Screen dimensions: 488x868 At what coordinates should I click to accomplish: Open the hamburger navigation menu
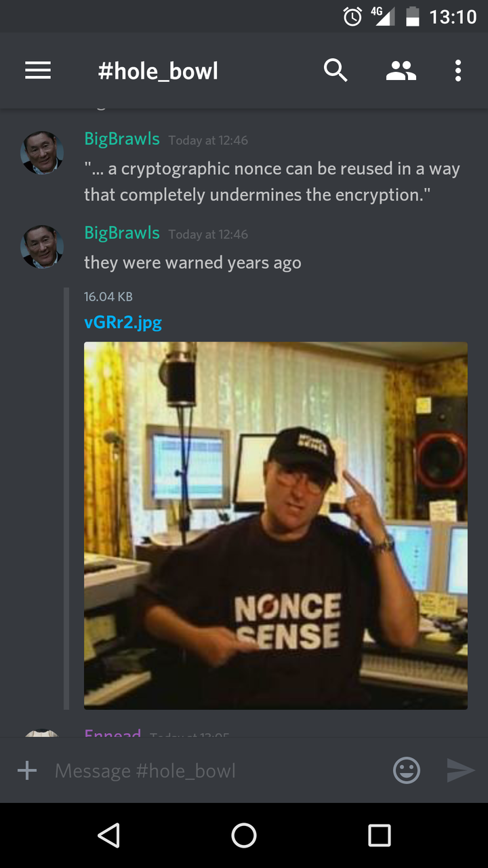[x=38, y=71]
